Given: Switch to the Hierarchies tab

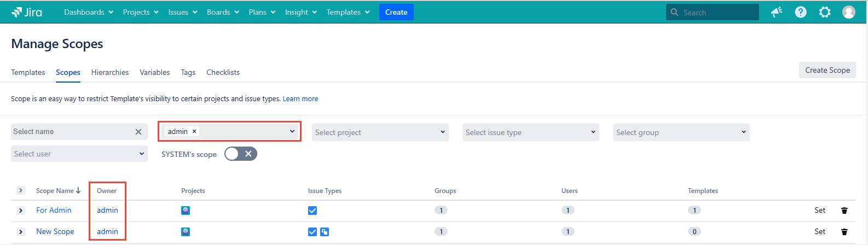Looking at the screenshot, I should pos(110,72).
